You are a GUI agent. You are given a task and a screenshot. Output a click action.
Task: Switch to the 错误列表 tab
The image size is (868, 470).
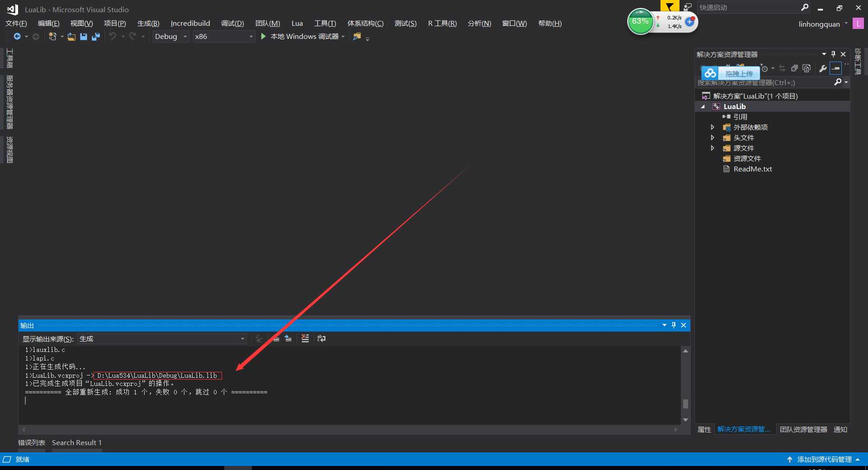point(32,442)
